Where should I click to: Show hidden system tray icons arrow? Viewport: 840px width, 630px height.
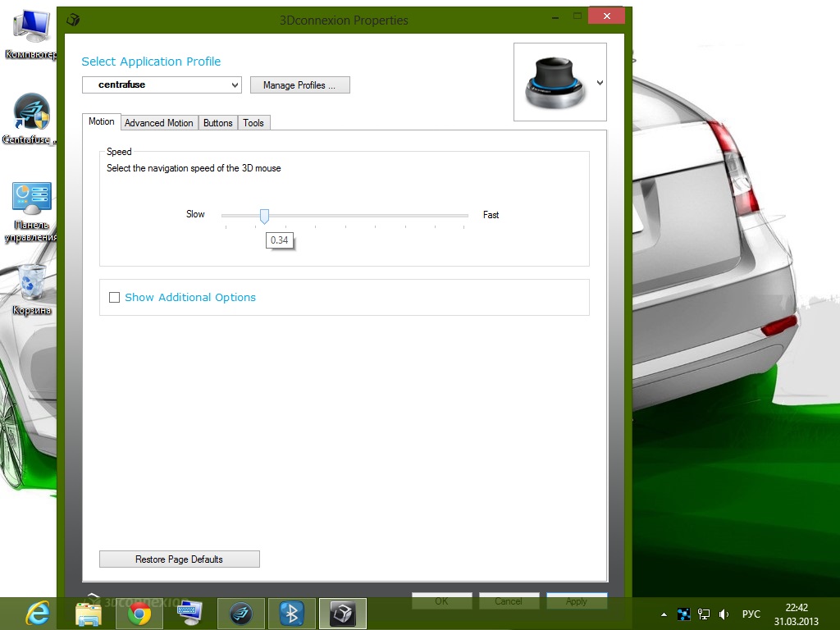click(664, 614)
